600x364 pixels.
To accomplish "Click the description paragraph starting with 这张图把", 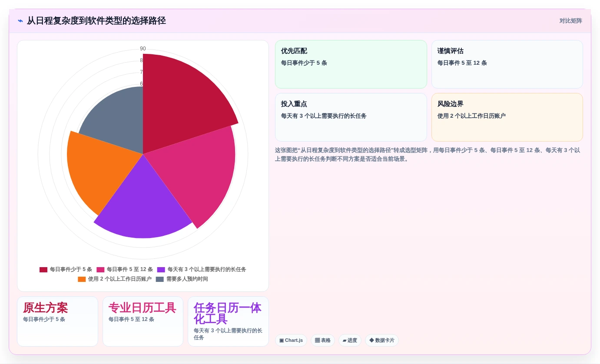I will click(428, 155).
